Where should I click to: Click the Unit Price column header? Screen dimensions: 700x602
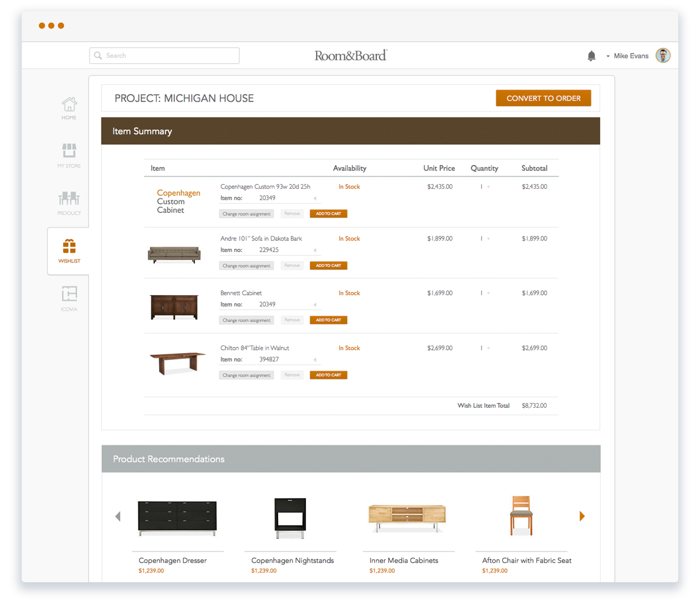[439, 168]
